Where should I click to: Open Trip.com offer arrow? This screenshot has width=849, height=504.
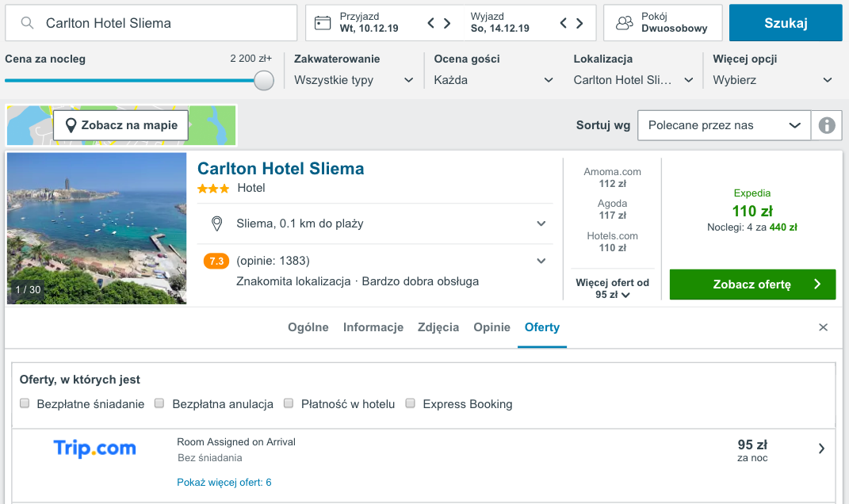(821, 449)
